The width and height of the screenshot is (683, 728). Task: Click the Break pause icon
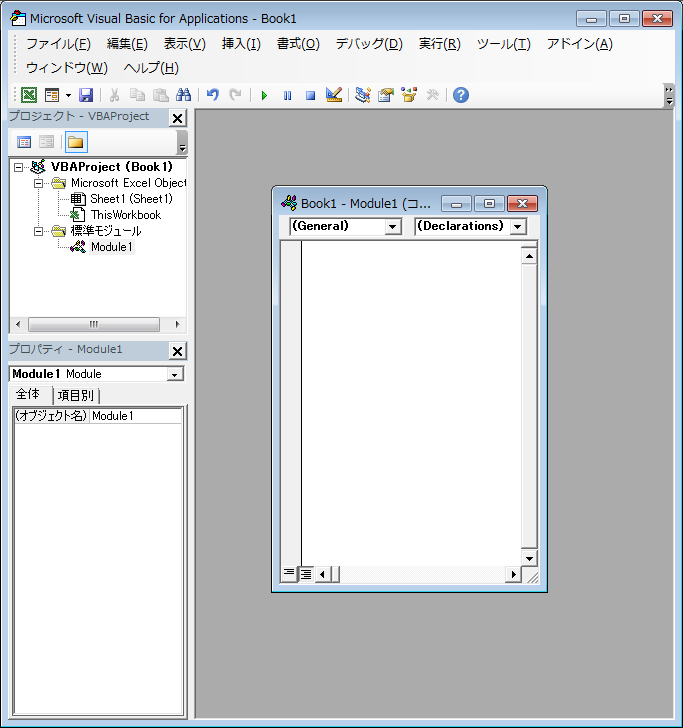pyautogui.click(x=287, y=95)
